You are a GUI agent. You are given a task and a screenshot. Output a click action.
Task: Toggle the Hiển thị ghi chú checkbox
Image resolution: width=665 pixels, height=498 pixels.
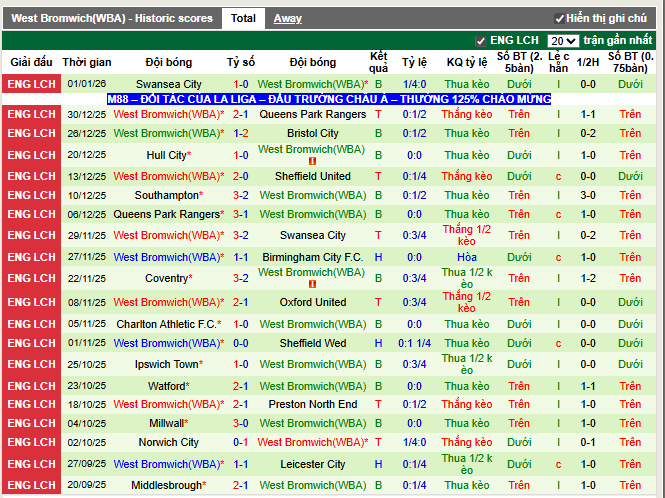pyautogui.click(x=559, y=18)
